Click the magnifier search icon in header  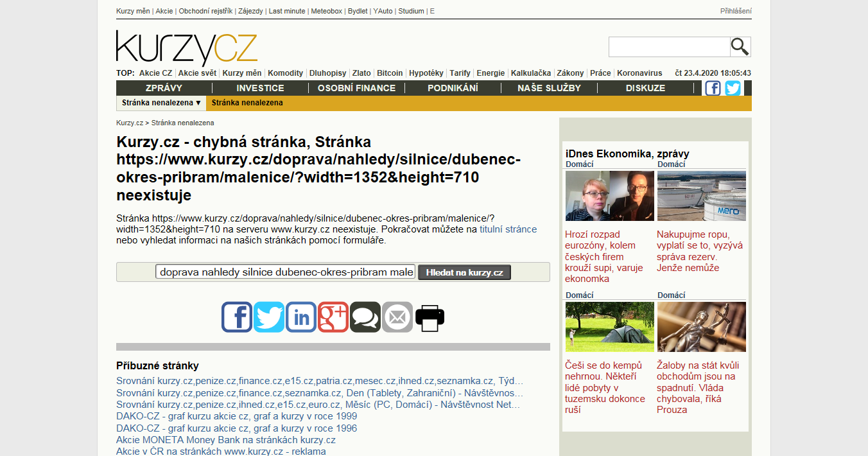(x=740, y=47)
